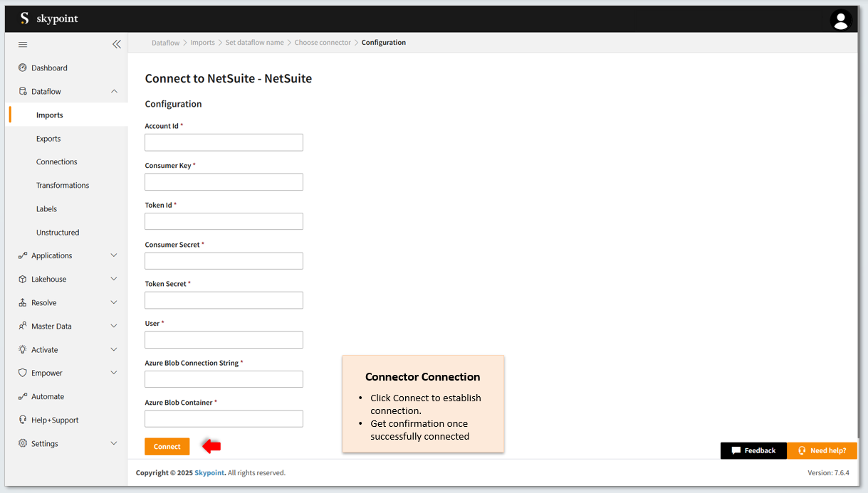
Task: Open the Feedback button
Action: point(753,450)
